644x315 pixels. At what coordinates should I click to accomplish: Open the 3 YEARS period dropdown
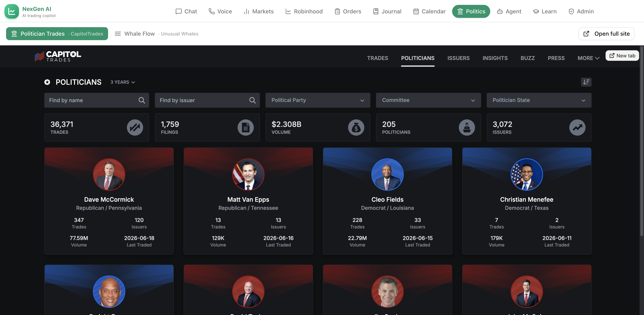(122, 82)
